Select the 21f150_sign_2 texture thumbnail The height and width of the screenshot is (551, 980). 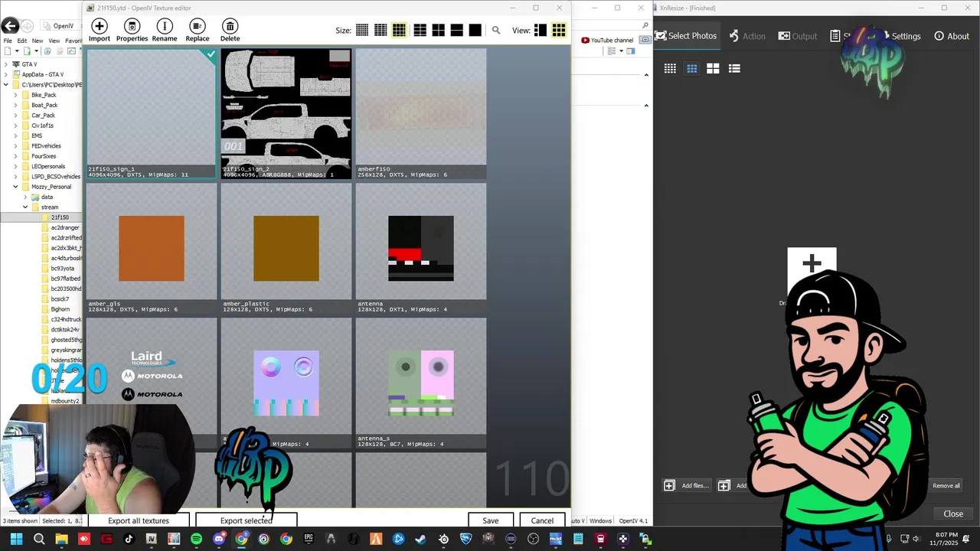tap(286, 113)
